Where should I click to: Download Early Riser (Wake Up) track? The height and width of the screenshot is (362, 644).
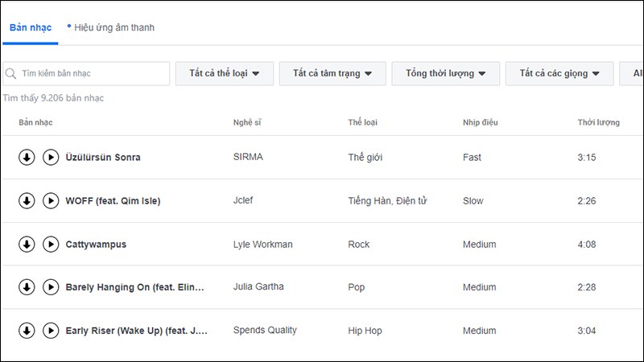click(x=27, y=330)
